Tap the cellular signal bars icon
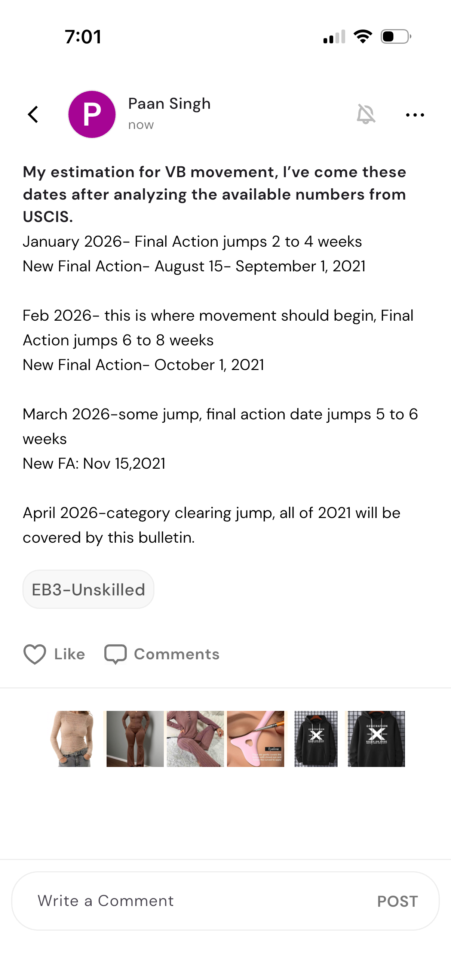This screenshot has width=451, height=980. coord(334,37)
